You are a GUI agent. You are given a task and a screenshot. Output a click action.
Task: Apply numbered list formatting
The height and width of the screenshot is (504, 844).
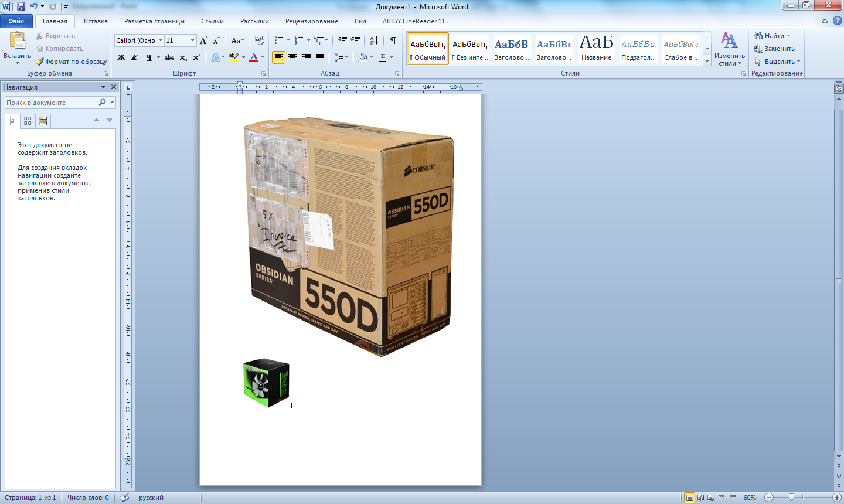coord(299,40)
